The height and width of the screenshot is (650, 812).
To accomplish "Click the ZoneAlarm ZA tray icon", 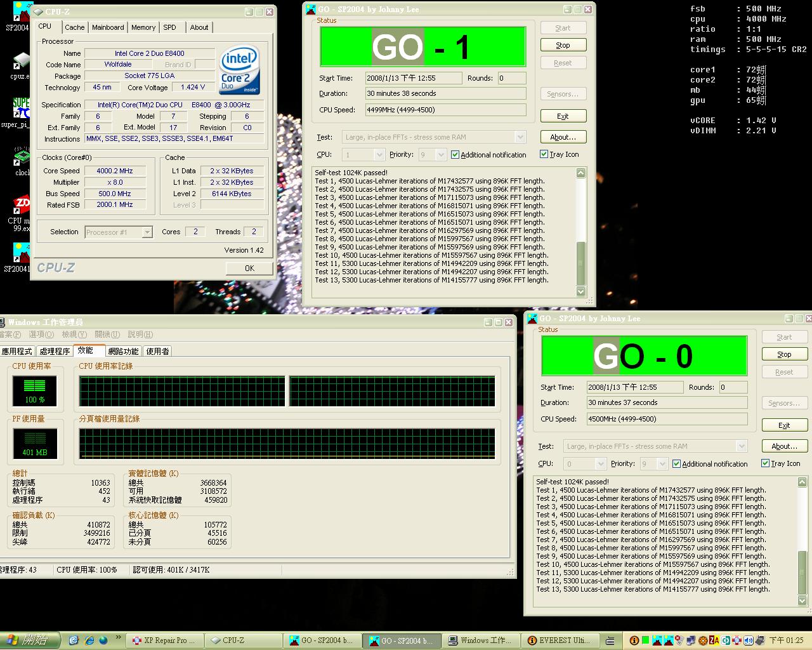I will pyautogui.click(x=714, y=640).
